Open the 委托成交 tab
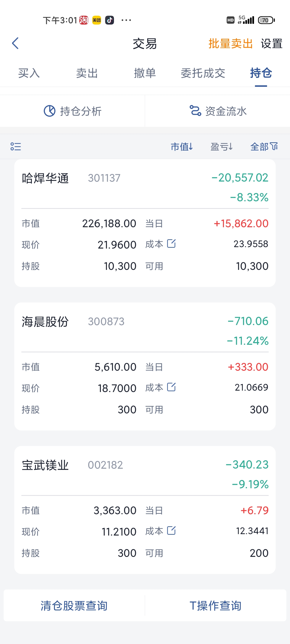 pos(203,73)
